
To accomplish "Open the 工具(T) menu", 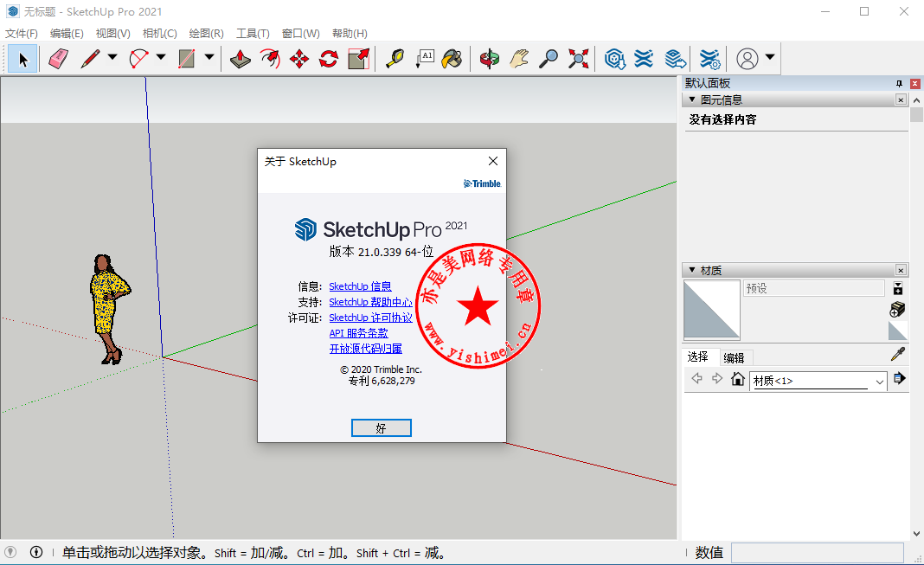I will click(x=253, y=34).
